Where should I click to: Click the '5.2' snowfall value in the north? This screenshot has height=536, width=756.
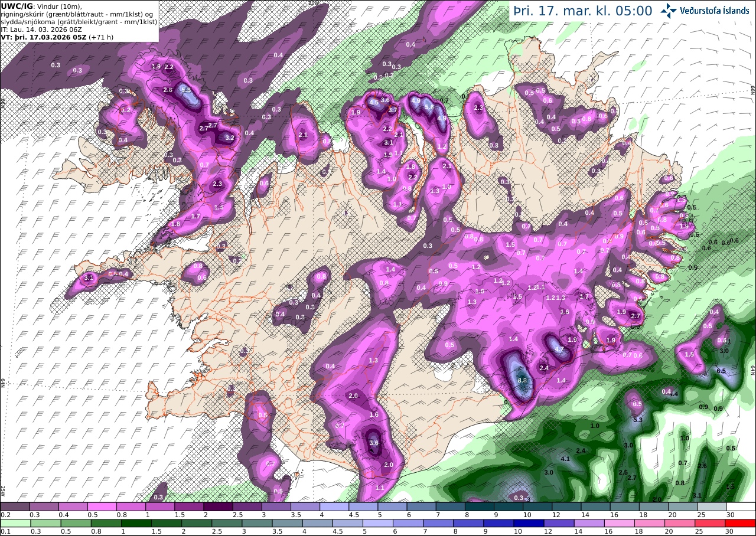(429, 107)
